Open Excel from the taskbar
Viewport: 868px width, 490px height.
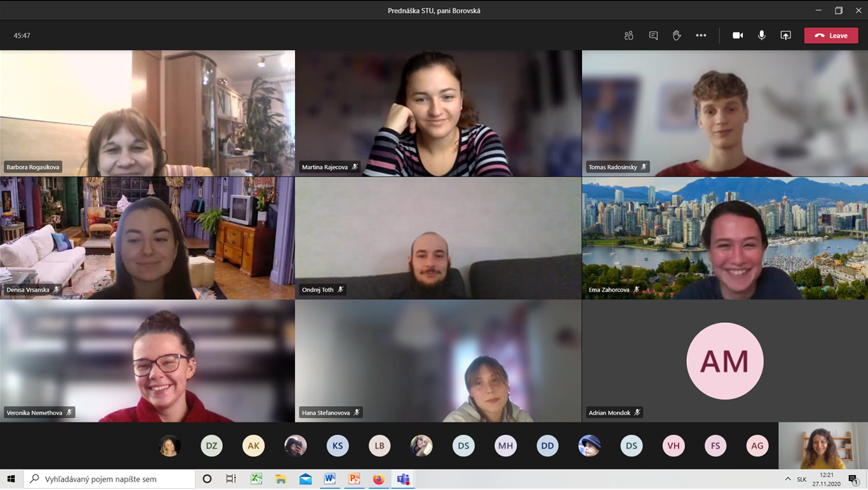tap(257, 479)
